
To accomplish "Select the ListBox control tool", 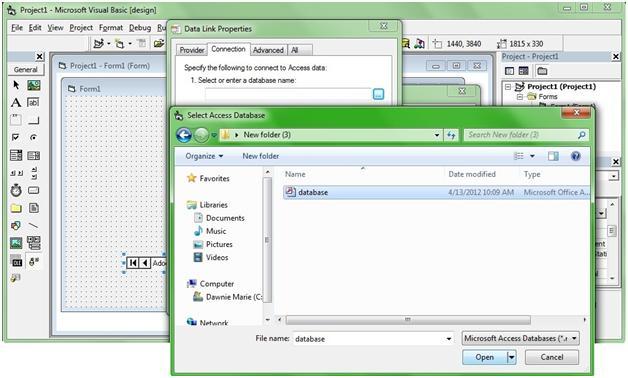I will 34,155.
